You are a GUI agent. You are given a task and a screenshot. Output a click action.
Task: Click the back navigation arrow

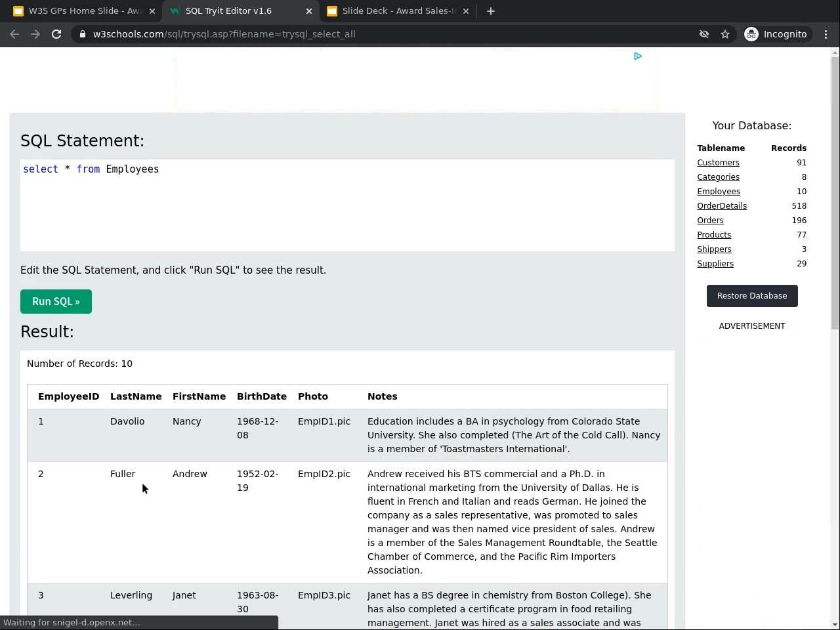14,34
